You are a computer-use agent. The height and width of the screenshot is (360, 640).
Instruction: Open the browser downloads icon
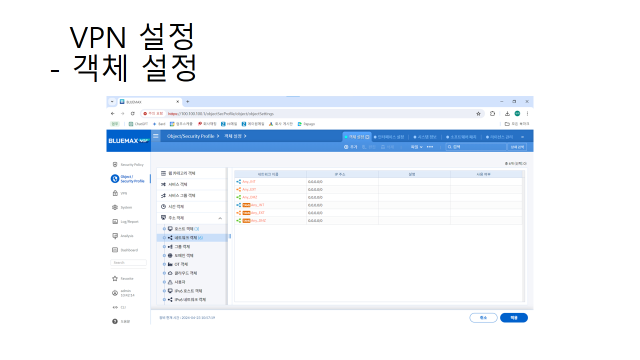pos(507,113)
